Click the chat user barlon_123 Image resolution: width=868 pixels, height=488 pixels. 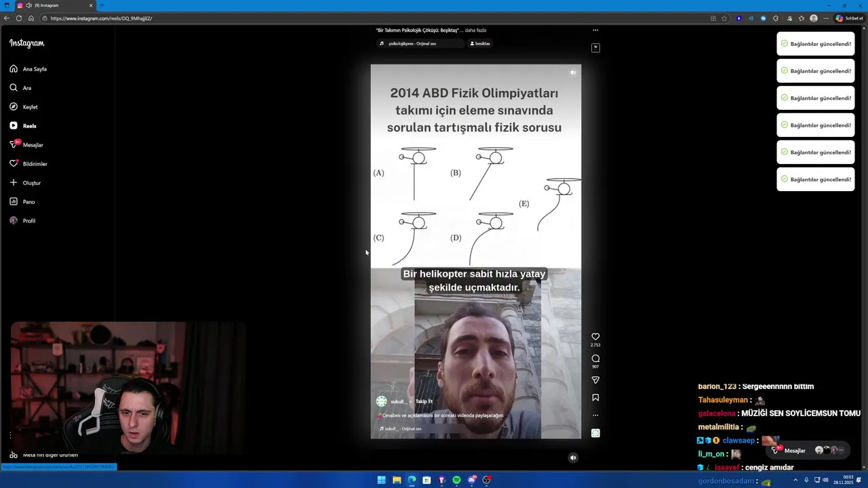(717, 386)
